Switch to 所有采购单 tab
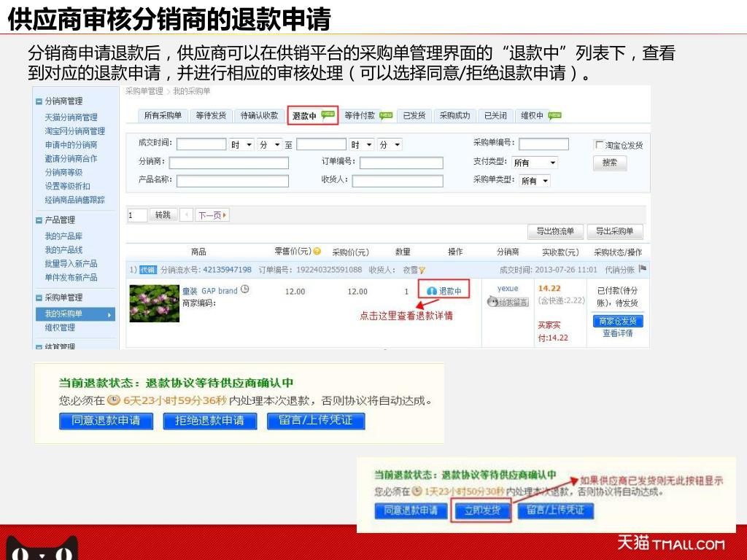747x560 pixels. (163, 116)
